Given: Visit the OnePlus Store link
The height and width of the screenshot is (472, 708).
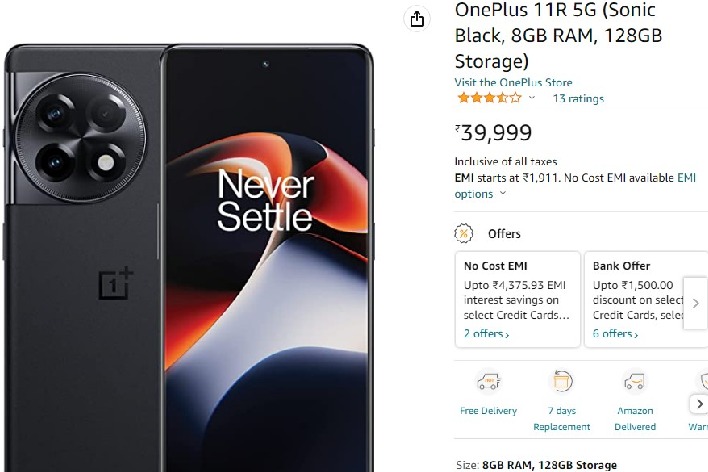Looking at the screenshot, I should (514, 83).
